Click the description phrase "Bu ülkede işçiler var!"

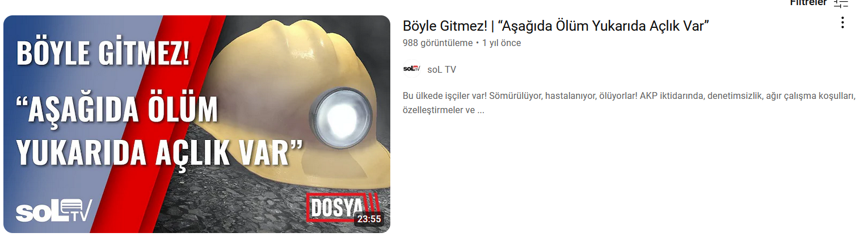(x=443, y=96)
